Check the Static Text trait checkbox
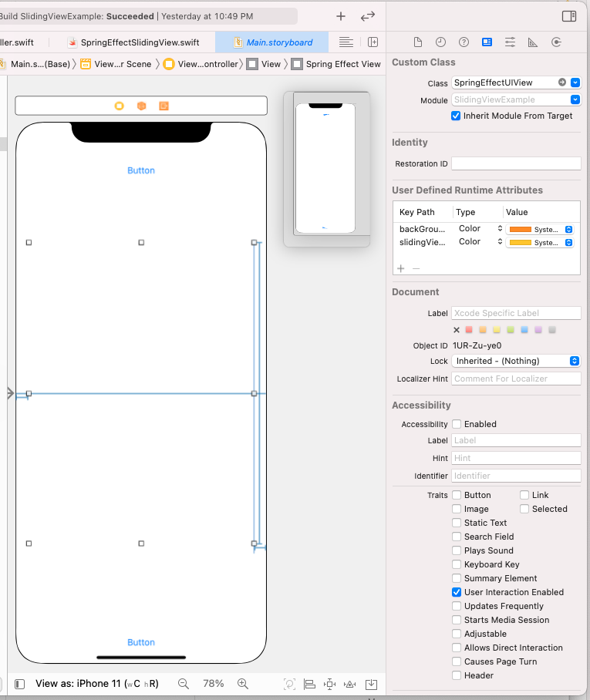 coord(457,523)
